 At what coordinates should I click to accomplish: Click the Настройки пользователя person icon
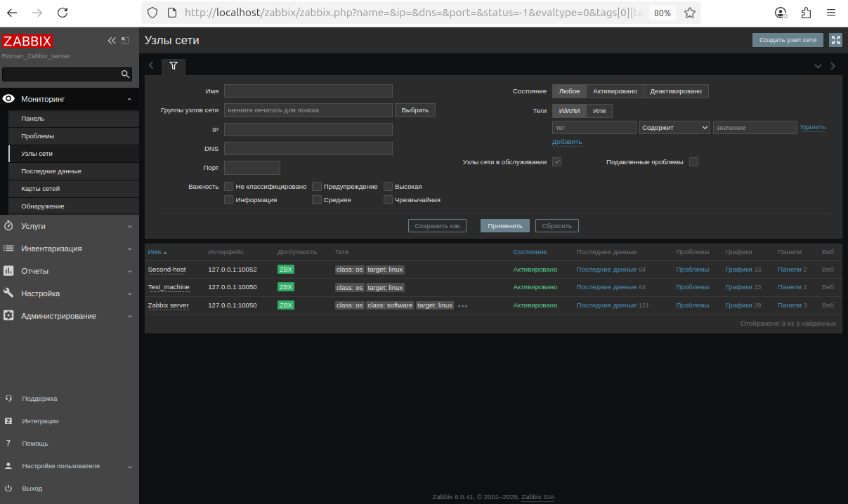(x=8, y=465)
